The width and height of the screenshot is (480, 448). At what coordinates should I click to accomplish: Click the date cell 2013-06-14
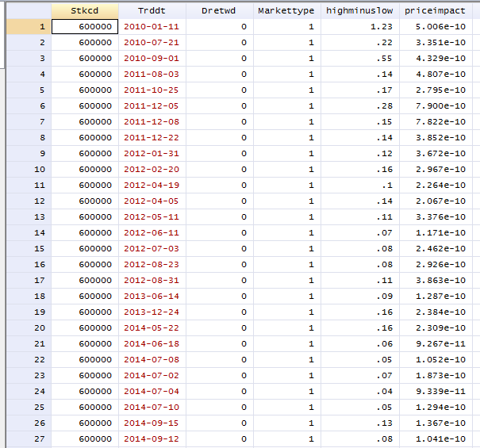click(x=152, y=297)
